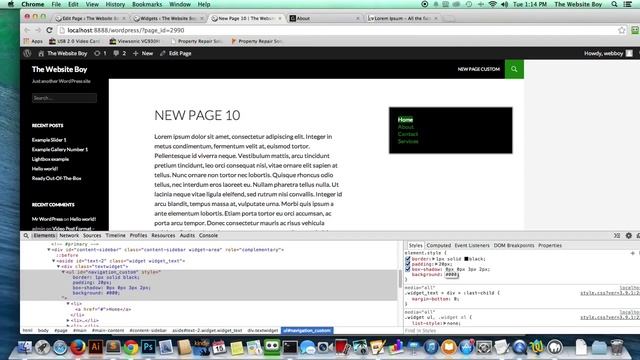Open Spotlight search in the menu bar
The height and width of the screenshot is (360, 640).
pyautogui.click(x=614, y=4)
